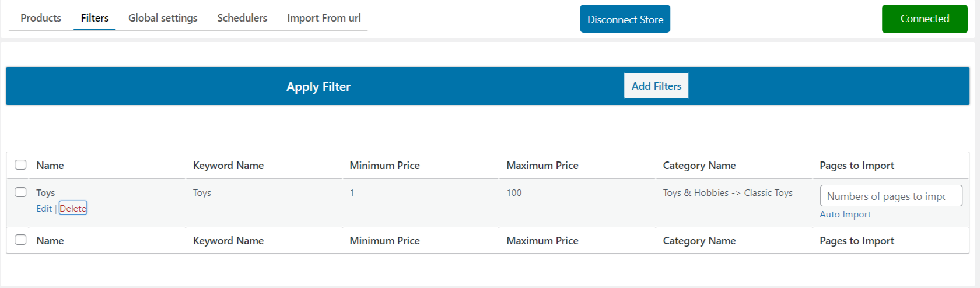
Task: Click the Name column header
Action: pyautogui.click(x=50, y=166)
